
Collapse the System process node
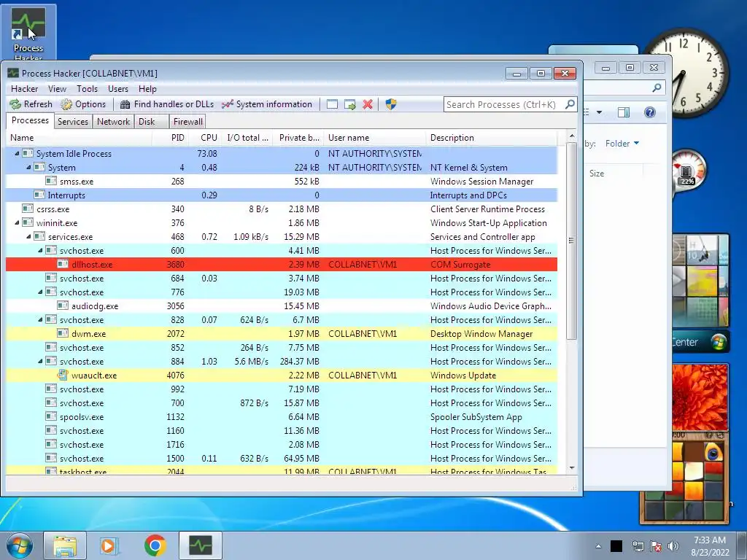tap(28, 168)
